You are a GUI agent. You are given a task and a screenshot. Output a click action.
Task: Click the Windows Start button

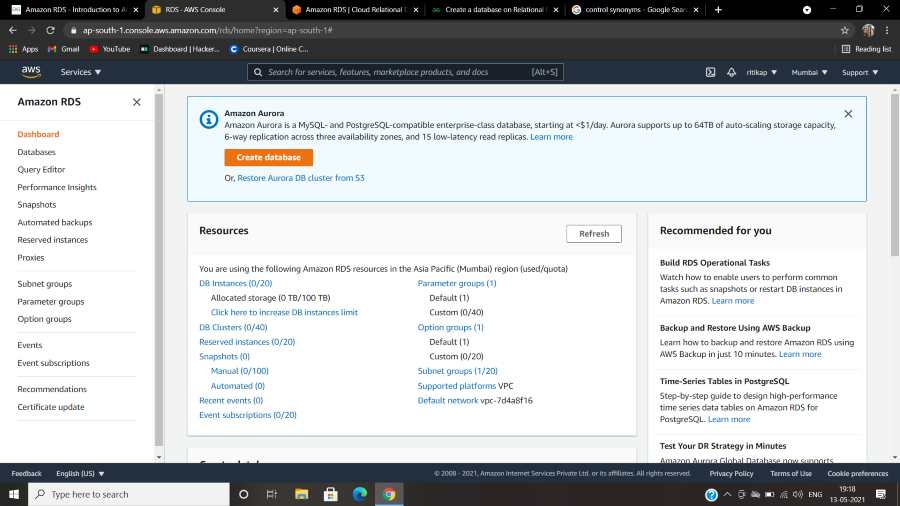pyautogui.click(x=14, y=494)
